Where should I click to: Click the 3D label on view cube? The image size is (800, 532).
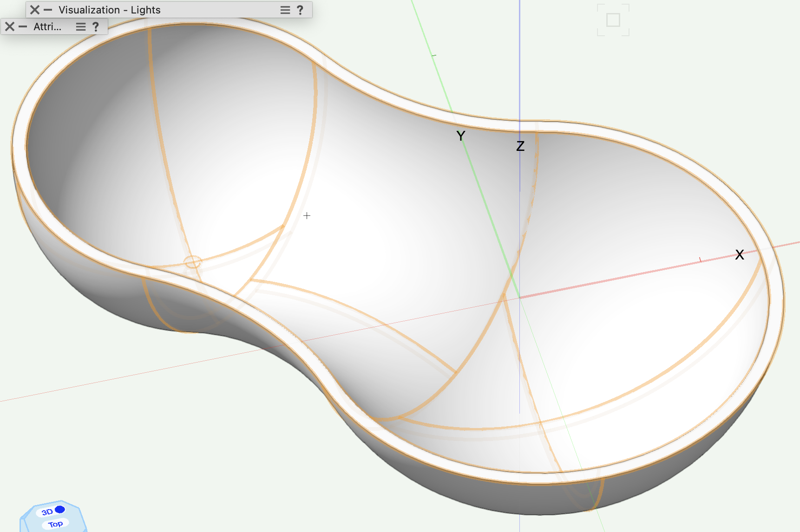point(47,512)
